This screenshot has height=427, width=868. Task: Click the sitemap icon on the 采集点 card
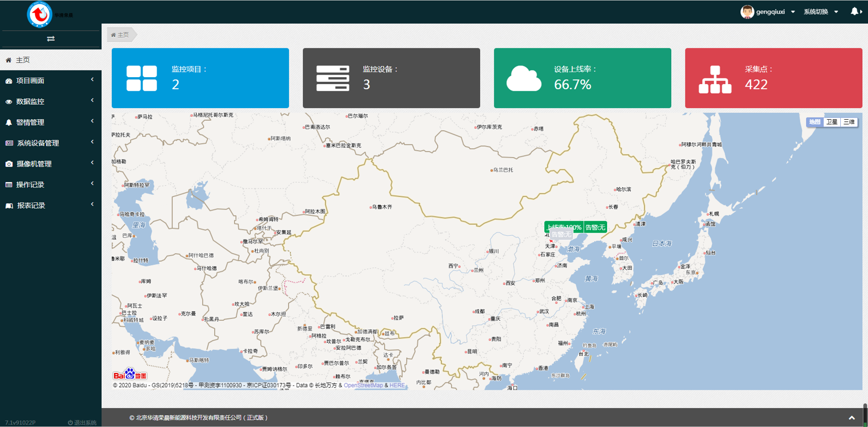(x=715, y=79)
